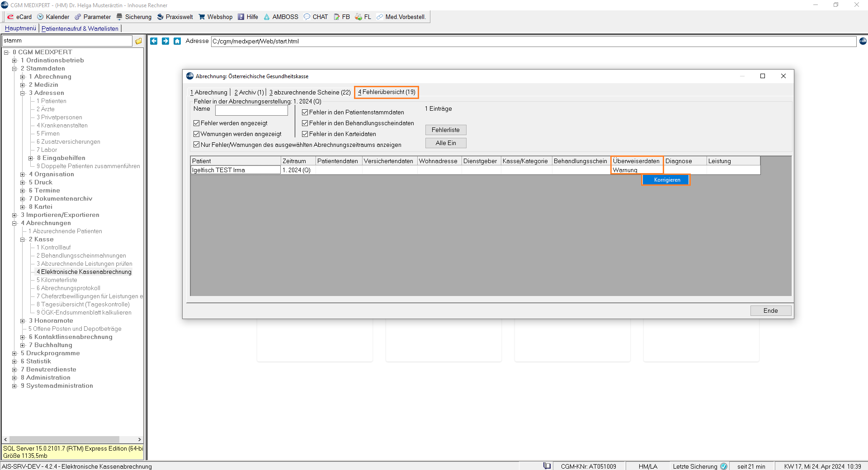Collapse 3 Adressen tree node
This screenshot has width=868, height=470.
point(23,93)
